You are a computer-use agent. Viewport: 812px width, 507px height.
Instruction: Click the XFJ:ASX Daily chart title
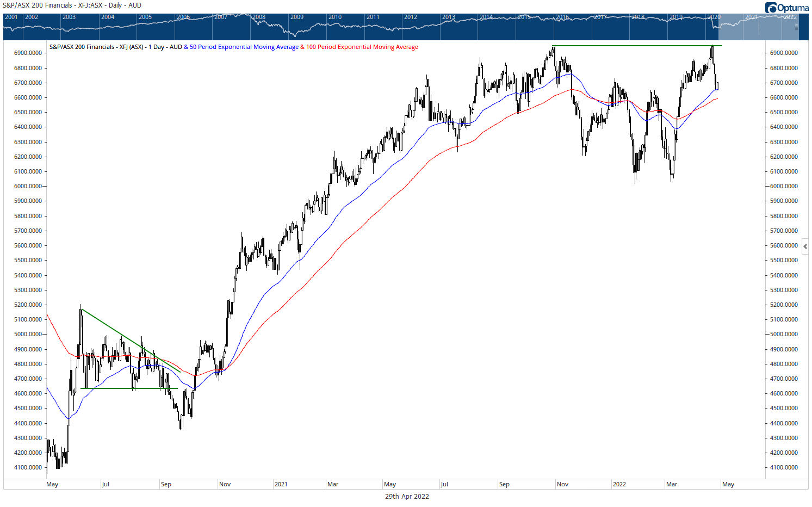[x=72, y=5]
